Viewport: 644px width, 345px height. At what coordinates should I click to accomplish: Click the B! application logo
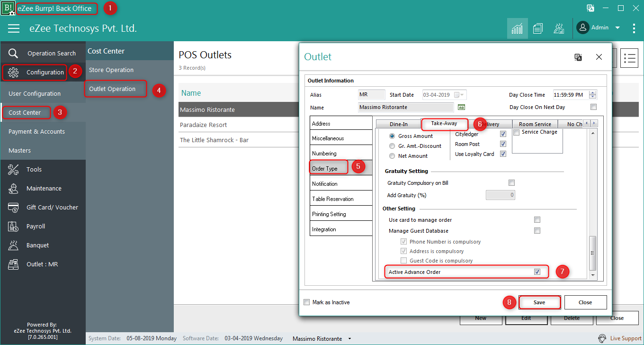(x=8, y=8)
